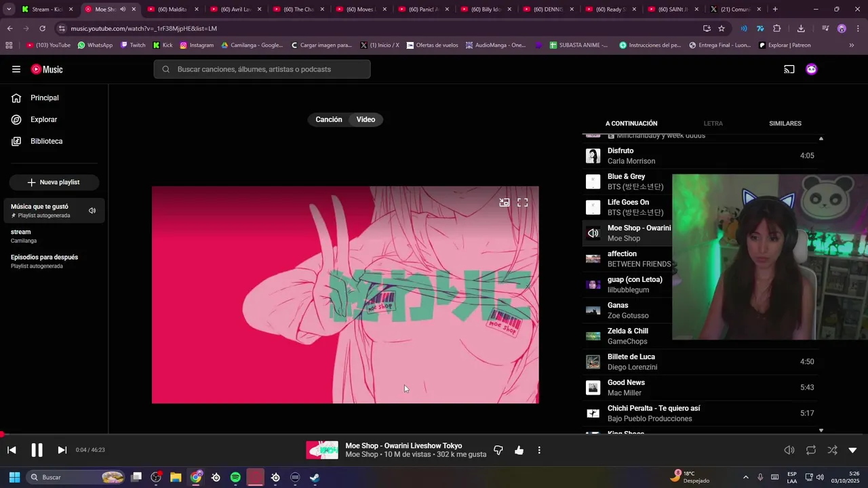Screen dimensions: 868x488
Task: Switch to the Avril Lavigne browser tab
Action: [235, 9]
